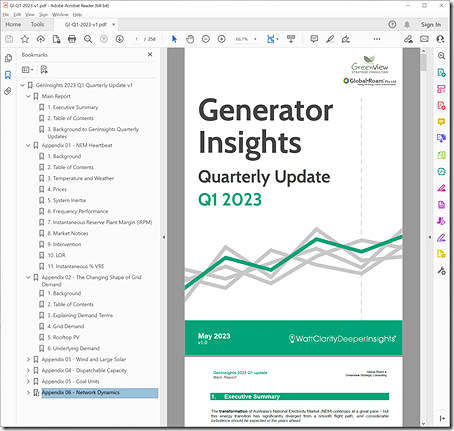
Task: Select the Highlight pen tool
Action: point(330,39)
